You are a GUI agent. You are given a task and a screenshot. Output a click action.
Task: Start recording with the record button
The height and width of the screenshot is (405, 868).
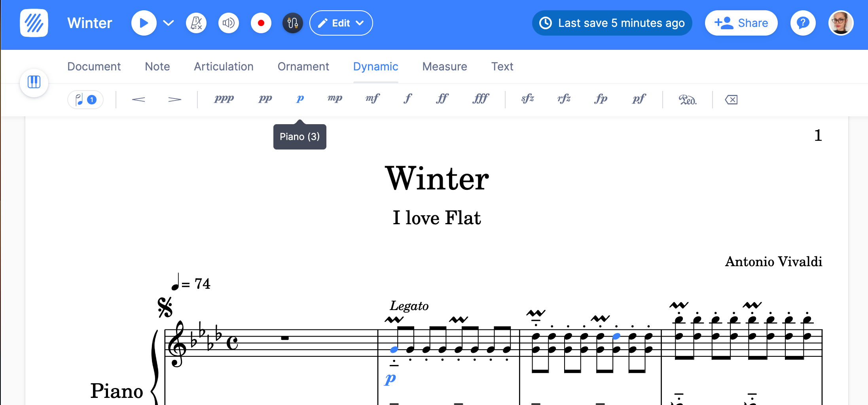point(261,23)
